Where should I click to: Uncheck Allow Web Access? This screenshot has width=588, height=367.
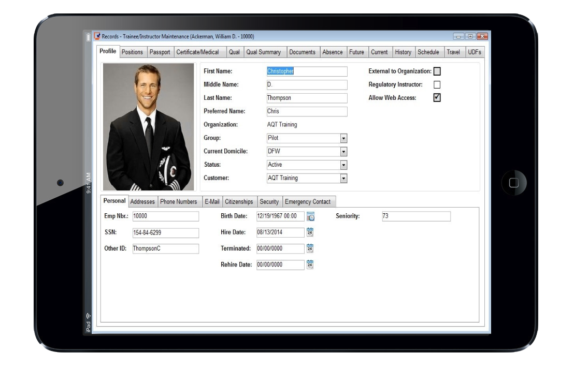pos(436,97)
